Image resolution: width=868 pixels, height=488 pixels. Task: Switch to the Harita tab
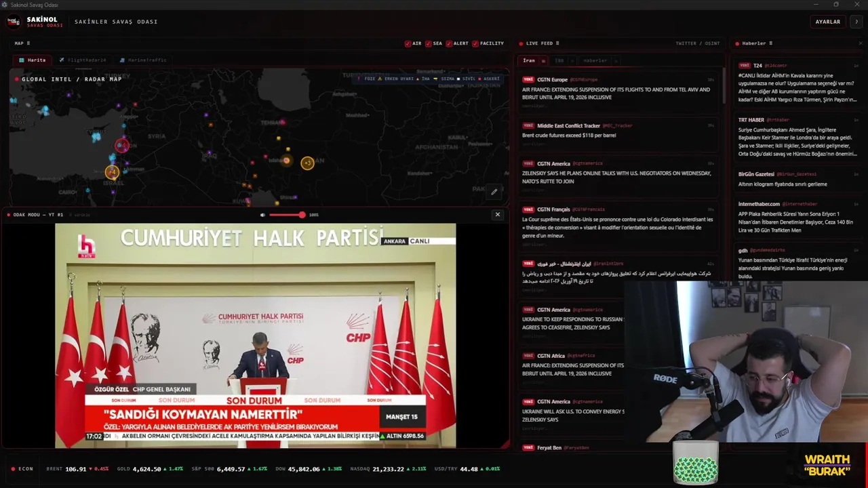click(32, 60)
